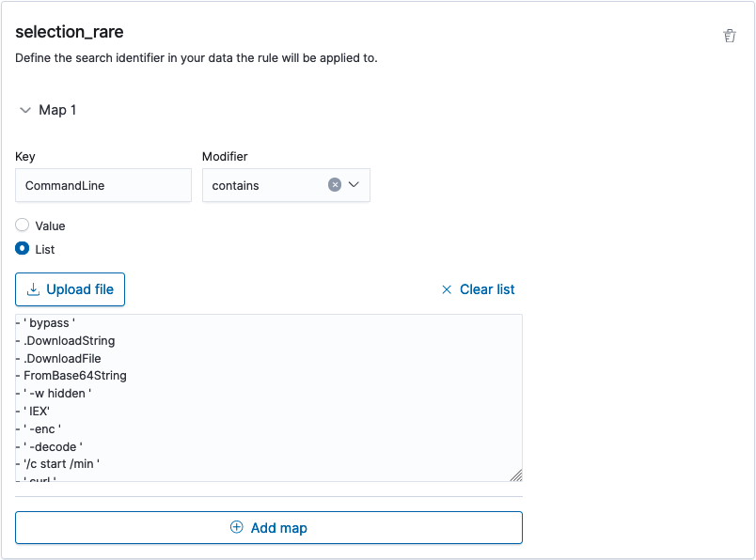Click the Map 1 label
This screenshot has width=756, height=560.
click(x=58, y=110)
